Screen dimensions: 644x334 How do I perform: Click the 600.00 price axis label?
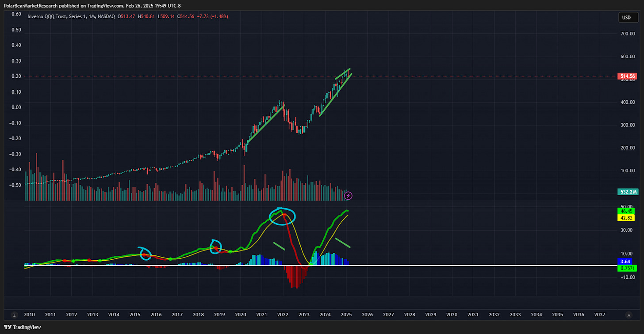coord(627,56)
